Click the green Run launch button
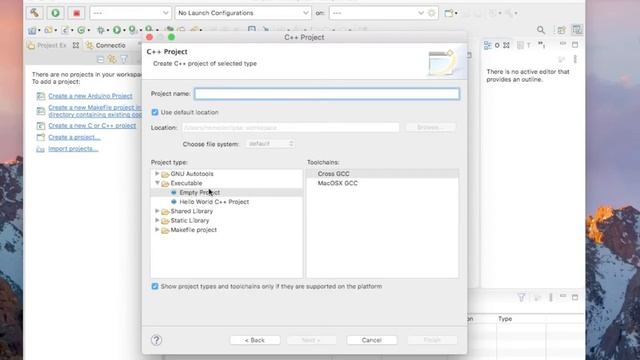Screen dimensions: 640x360 point(56,13)
